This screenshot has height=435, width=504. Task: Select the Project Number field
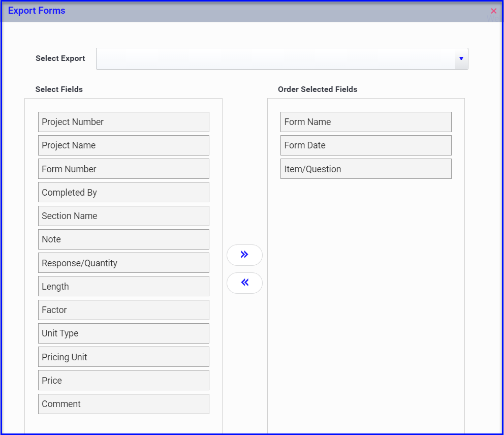click(x=123, y=122)
